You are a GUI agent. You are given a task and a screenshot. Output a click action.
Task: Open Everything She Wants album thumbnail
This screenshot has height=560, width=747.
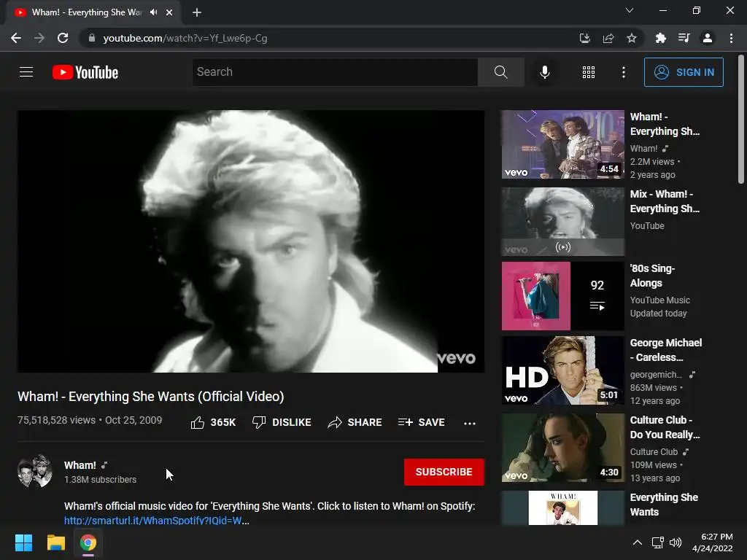(x=562, y=507)
